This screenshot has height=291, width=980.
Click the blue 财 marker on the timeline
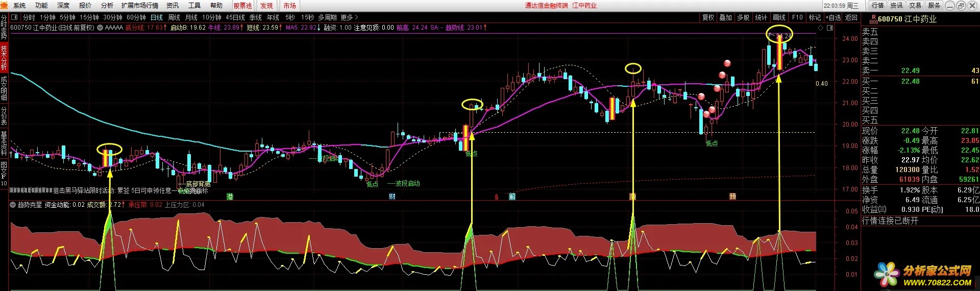[392, 197]
